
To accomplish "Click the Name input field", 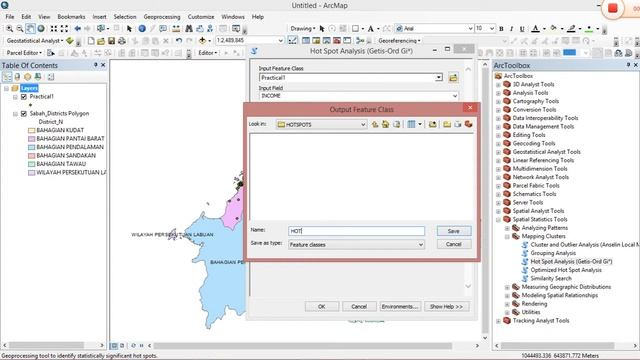I will [x=356, y=231].
